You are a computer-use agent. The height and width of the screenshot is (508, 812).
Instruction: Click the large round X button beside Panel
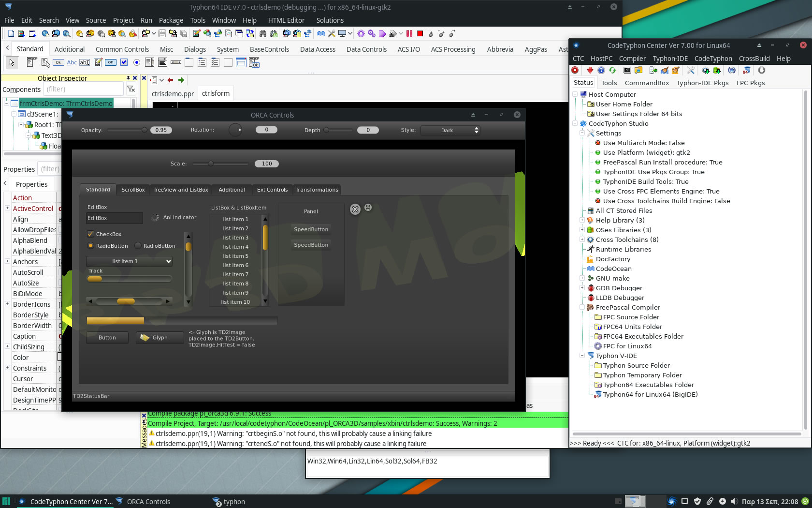point(355,209)
